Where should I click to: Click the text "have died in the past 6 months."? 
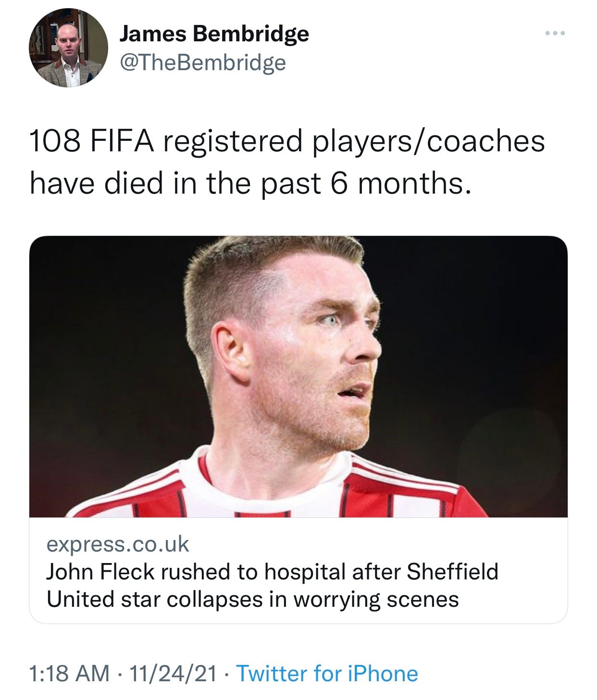250,183
